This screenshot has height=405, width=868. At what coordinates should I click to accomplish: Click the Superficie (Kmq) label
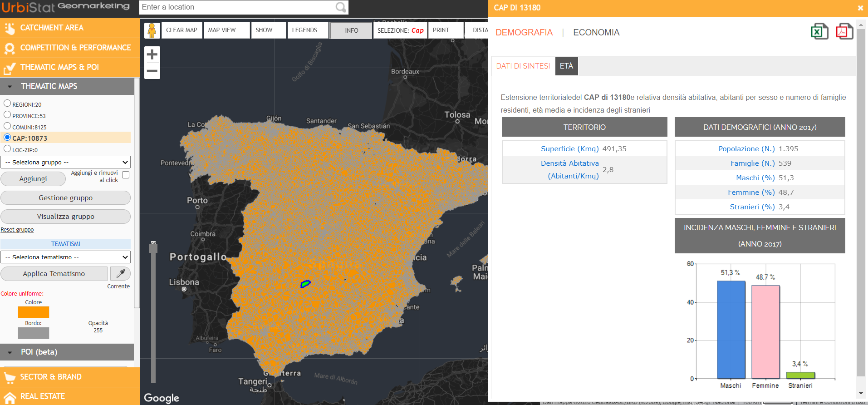click(569, 149)
